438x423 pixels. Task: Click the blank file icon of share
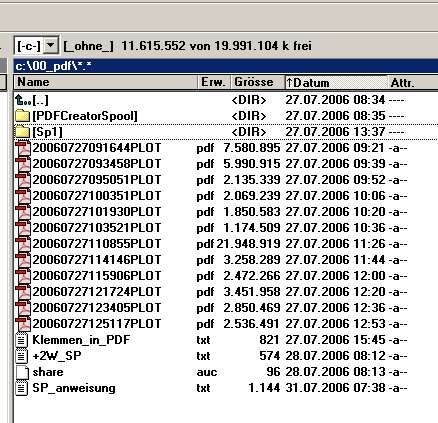click(x=22, y=372)
